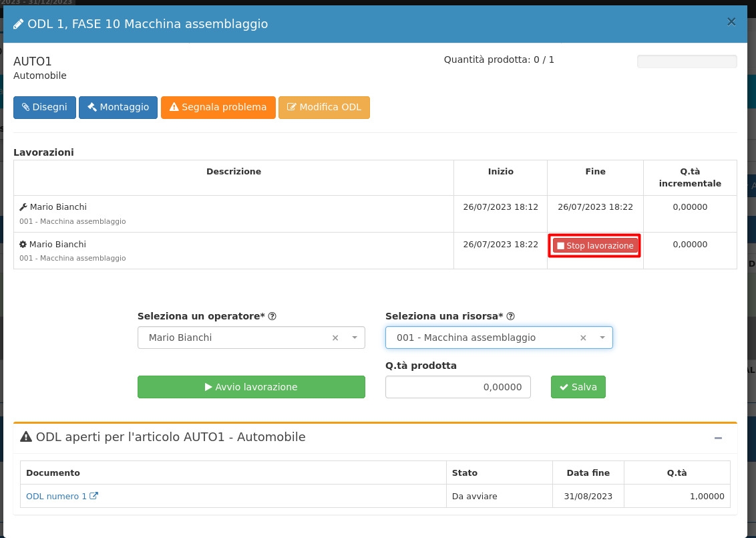Click the warning triangle in ODL aperti header
The image size is (756, 538).
click(x=26, y=437)
